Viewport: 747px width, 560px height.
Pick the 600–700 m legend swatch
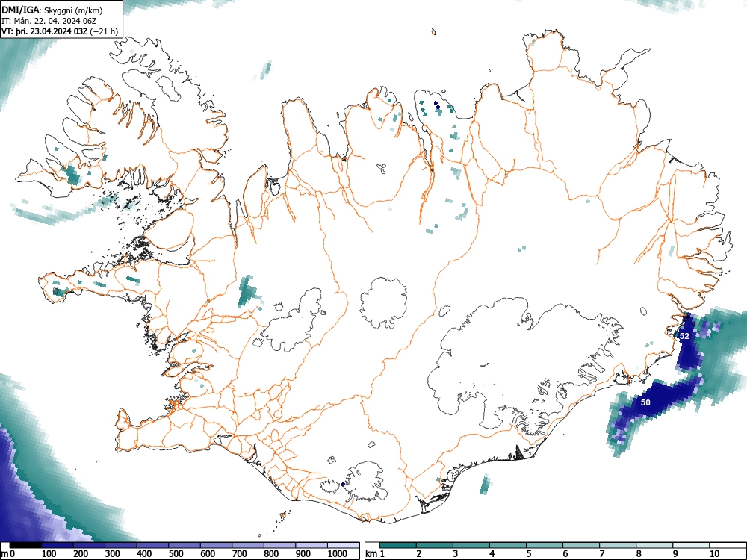click(217, 545)
